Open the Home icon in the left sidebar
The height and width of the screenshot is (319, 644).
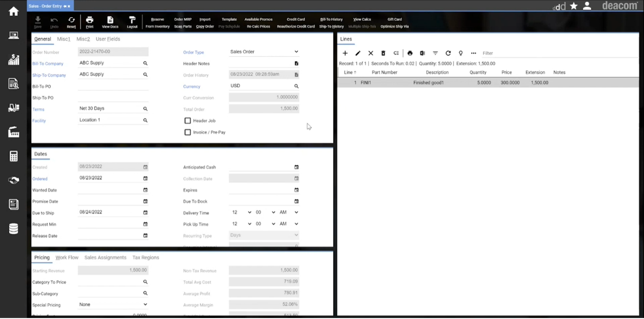pos(13,11)
